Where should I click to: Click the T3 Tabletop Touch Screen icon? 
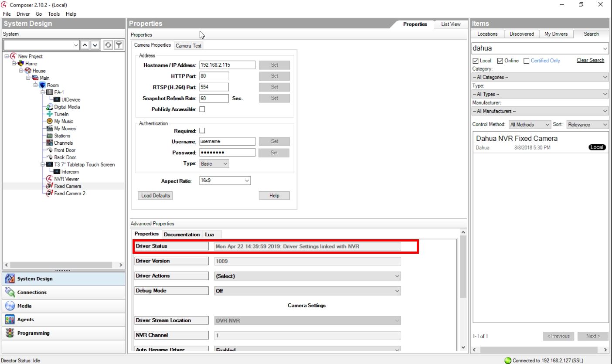pyautogui.click(x=49, y=165)
